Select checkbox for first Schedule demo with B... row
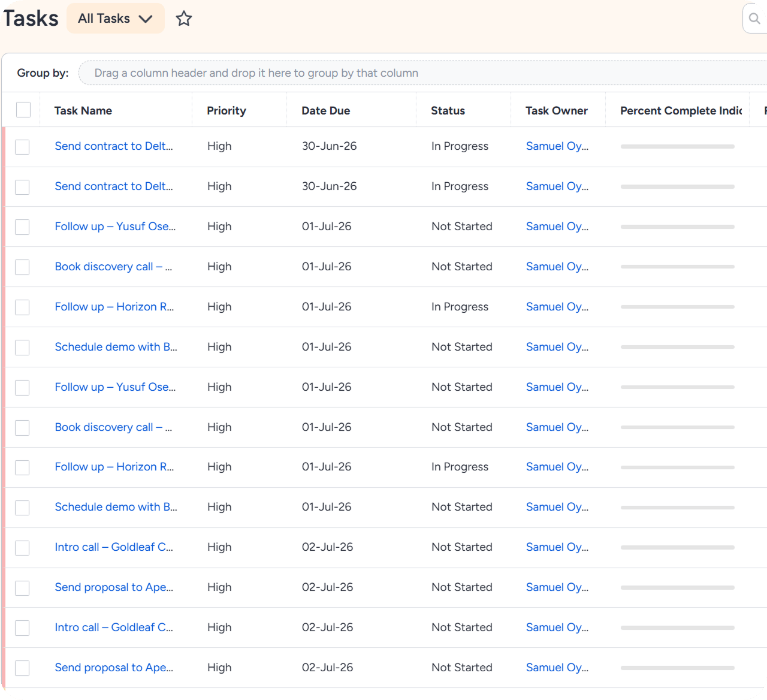This screenshot has width=767, height=700. 22,348
